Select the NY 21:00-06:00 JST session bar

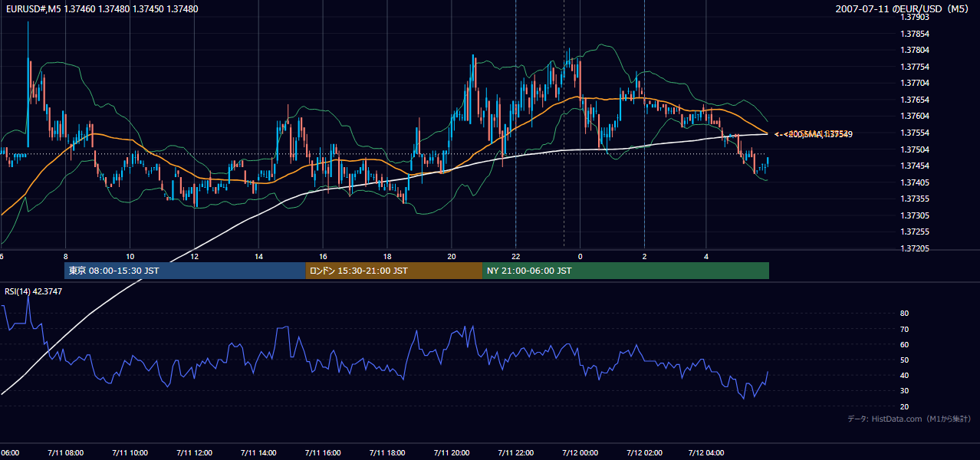pos(626,271)
